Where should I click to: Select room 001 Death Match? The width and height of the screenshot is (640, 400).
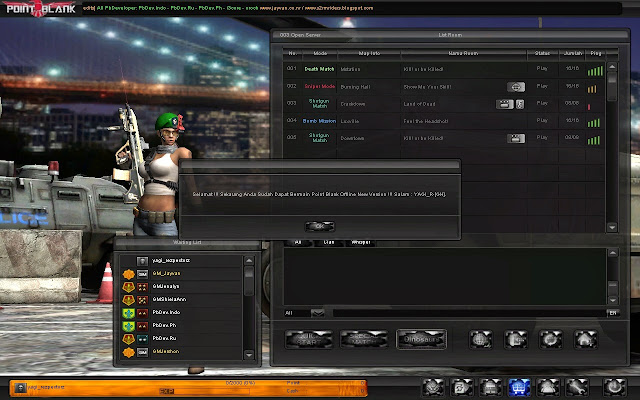point(443,69)
